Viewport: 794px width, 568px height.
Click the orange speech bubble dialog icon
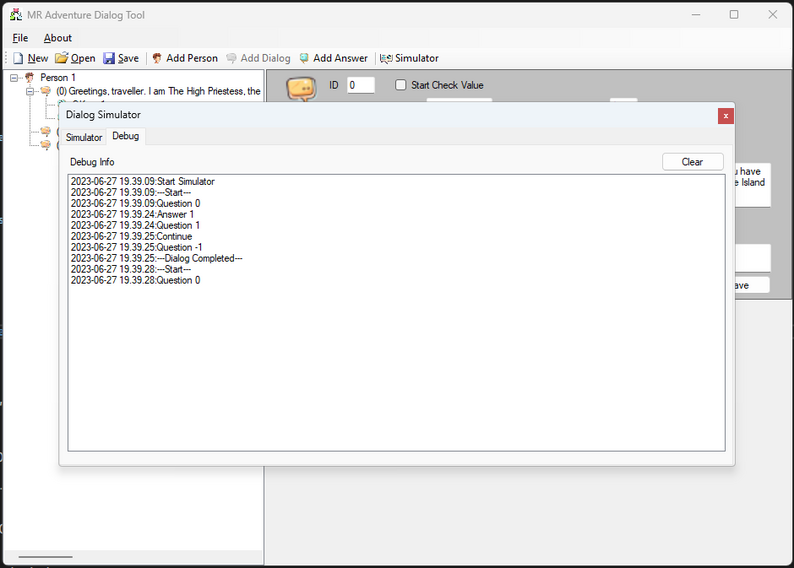(301, 89)
